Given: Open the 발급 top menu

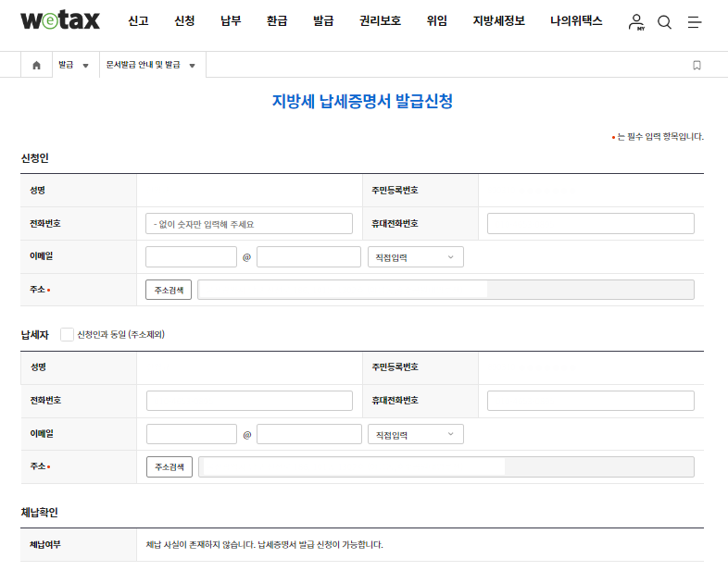Looking at the screenshot, I should click(323, 21).
